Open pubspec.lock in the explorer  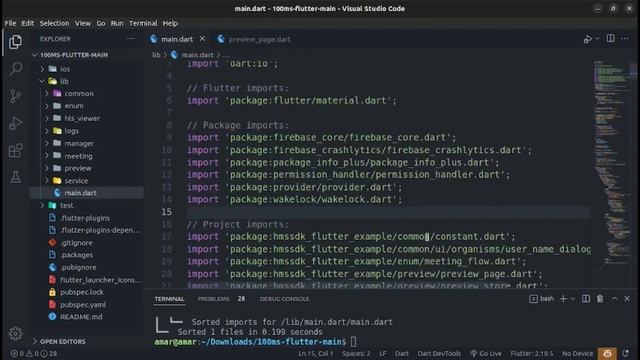click(82, 292)
